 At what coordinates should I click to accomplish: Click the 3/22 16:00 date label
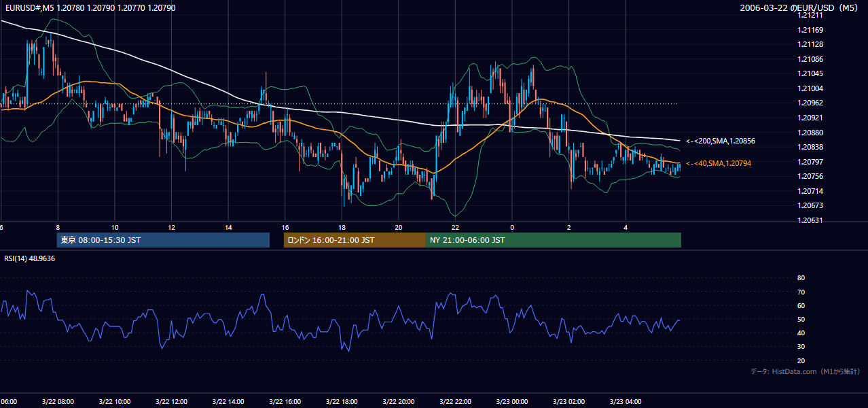pyautogui.click(x=285, y=401)
